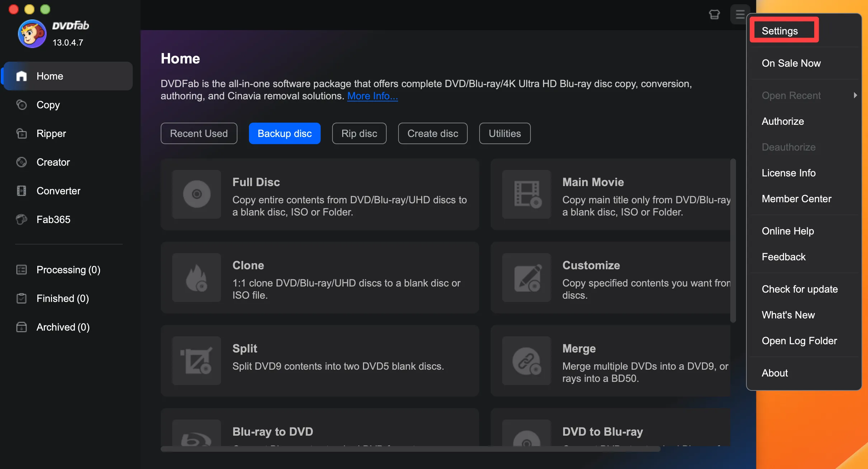Image resolution: width=868 pixels, height=469 pixels.
Task: Click the Merge link icon
Action: coord(527,360)
